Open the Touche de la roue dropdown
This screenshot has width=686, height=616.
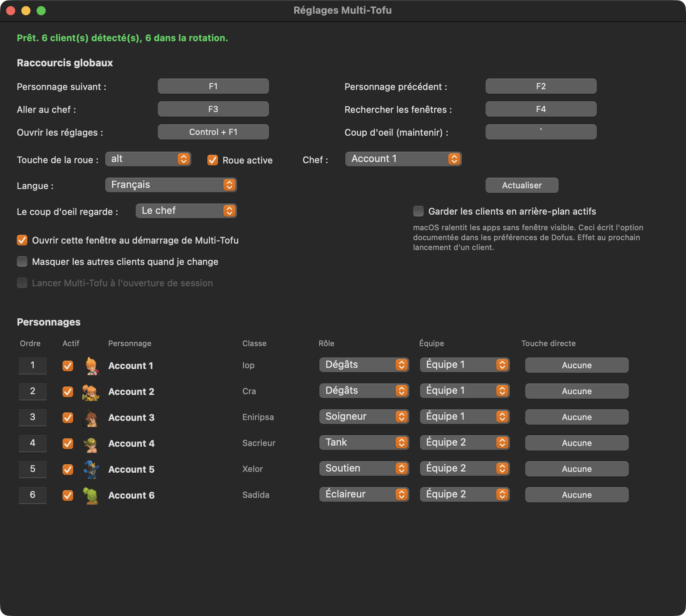[148, 159]
